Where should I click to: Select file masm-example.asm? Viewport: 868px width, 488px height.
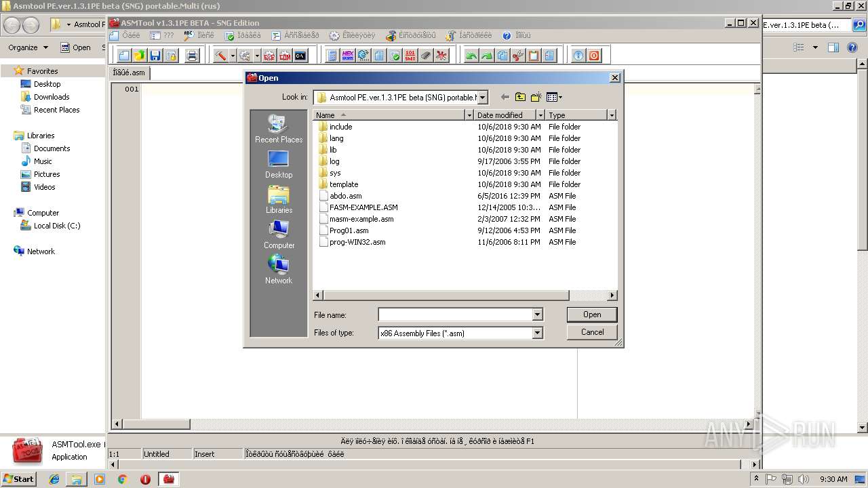pyautogui.click(x=356, y=219)
